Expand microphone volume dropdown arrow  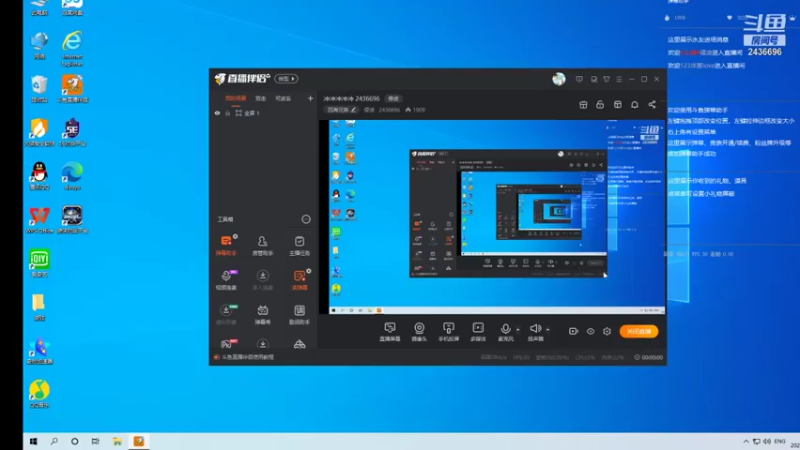[518, 330]
